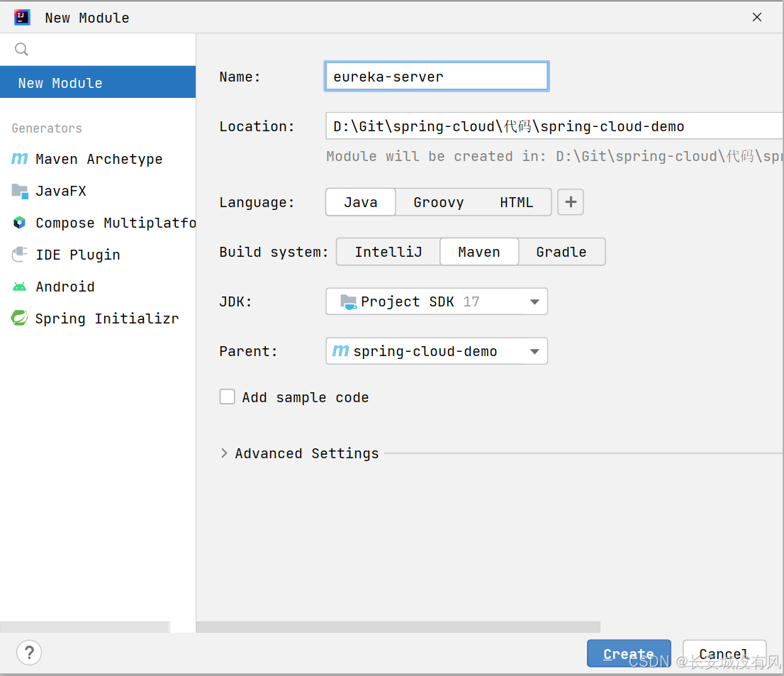This screenshot has height=676, width=784.
Task: Choose HTML as the language
Action: (x=517, y=202)
